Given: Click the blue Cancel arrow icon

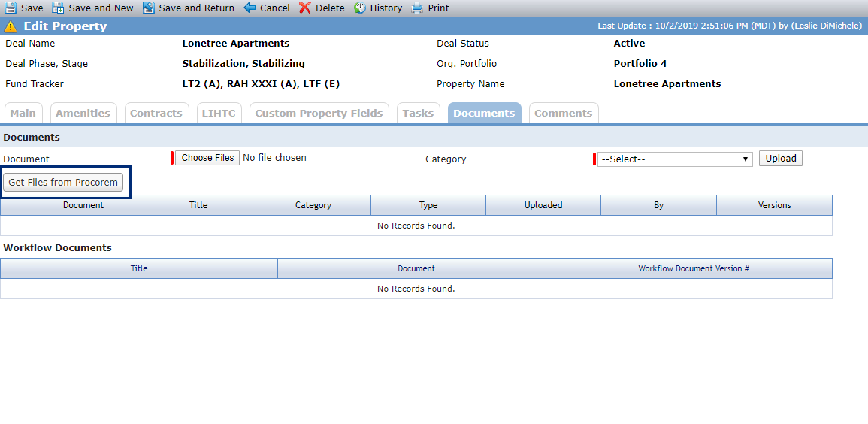Looking at the screenshot, I should click(250, 8).
